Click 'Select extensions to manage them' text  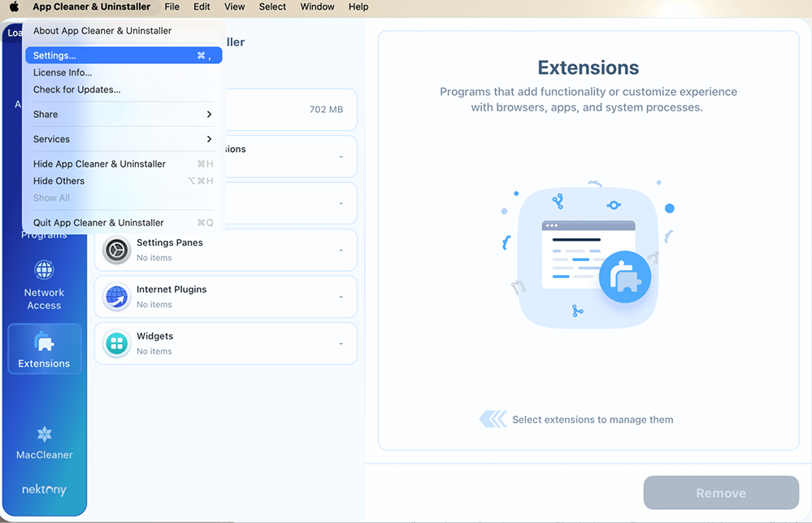point(593,420)
